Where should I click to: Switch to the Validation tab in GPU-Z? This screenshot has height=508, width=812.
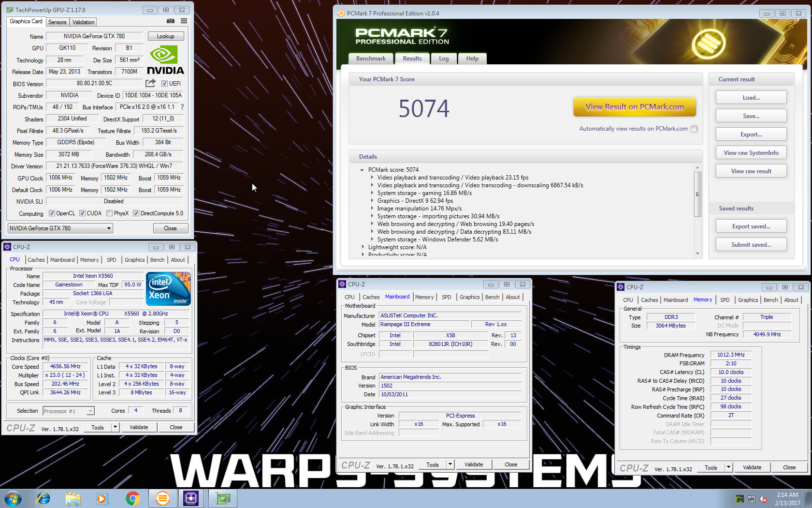pos(83,22)
